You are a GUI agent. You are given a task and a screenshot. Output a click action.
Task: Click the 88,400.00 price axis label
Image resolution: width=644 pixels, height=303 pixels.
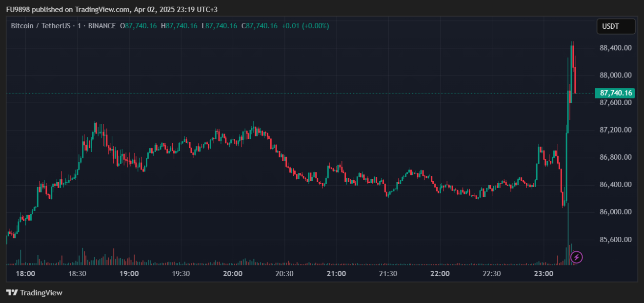[616, 48]
